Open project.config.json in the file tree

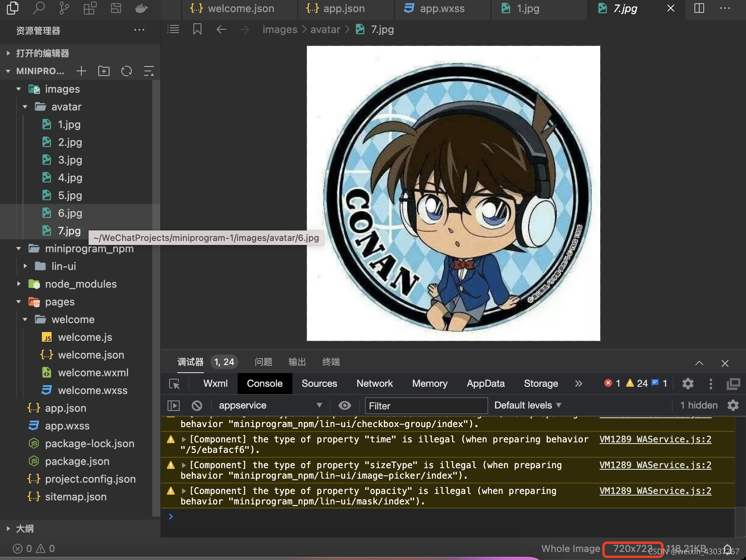[x=90, y=479]
